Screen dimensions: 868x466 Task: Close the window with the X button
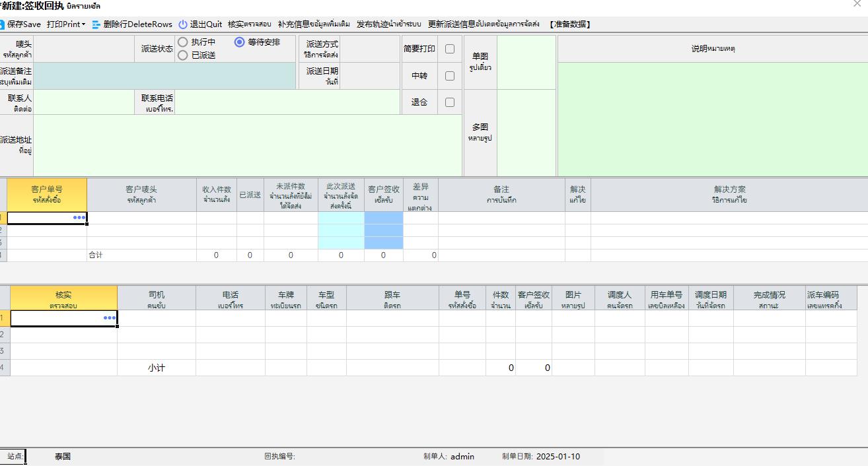click(857, 4)
